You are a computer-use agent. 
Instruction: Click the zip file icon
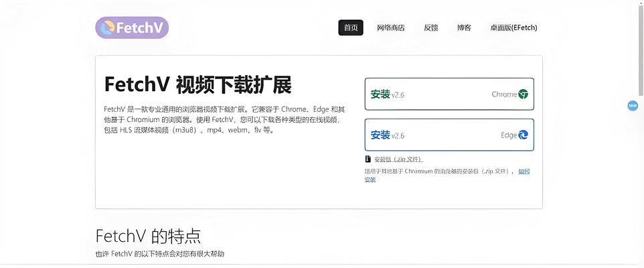click(368, 159)
